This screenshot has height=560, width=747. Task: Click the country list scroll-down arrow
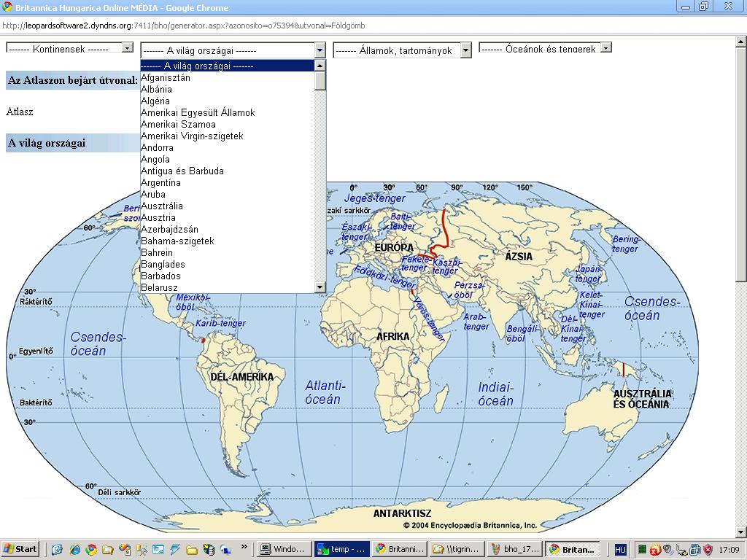[x=320, y=287]
